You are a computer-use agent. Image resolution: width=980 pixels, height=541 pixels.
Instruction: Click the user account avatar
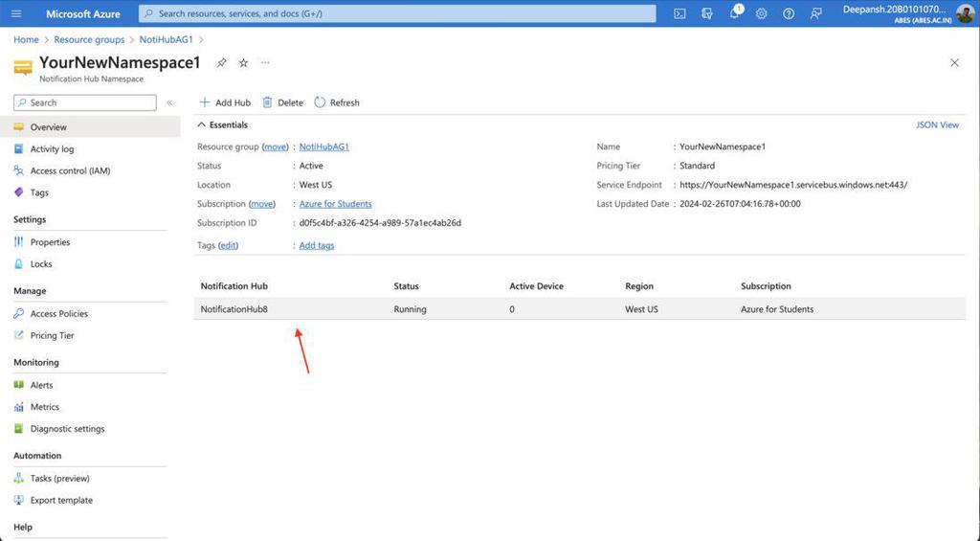965,13
